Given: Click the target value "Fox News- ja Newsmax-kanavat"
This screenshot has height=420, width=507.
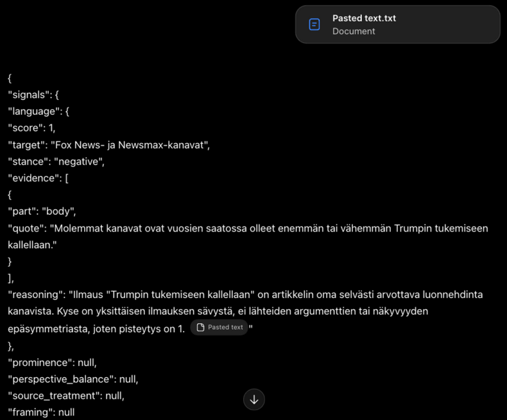Looking at the screenshot, I should point(129,145).
